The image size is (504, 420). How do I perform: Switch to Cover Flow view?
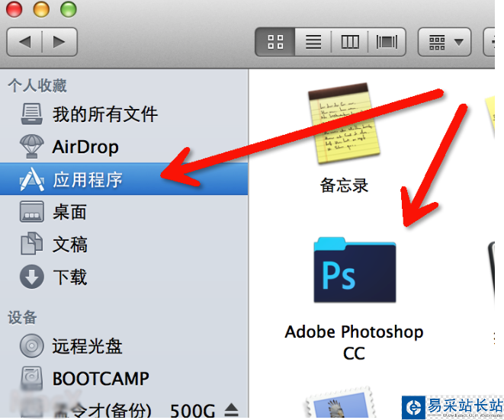coord(387,42)
